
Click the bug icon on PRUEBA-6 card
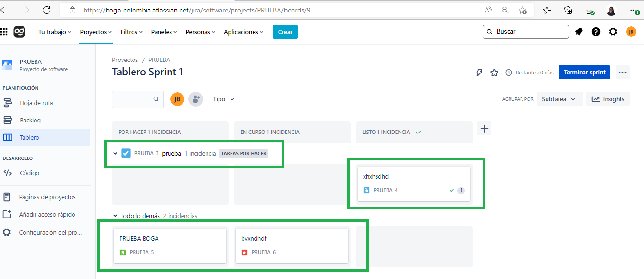244,252
